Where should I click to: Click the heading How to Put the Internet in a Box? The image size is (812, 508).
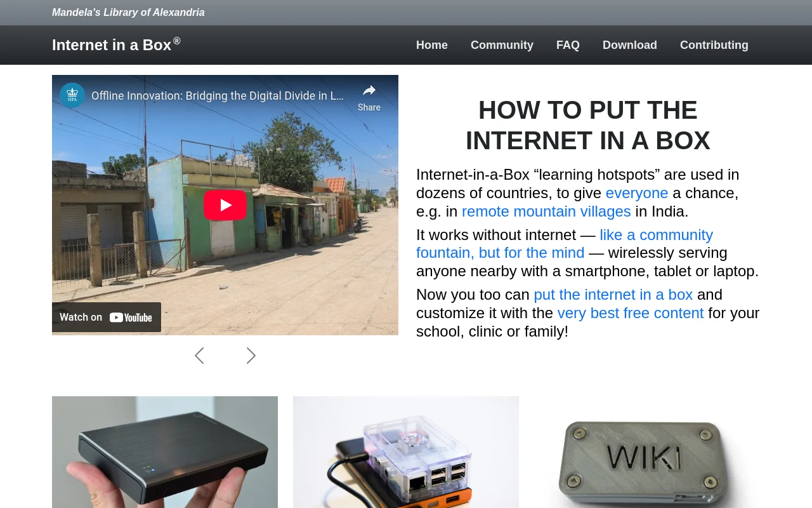588,125
